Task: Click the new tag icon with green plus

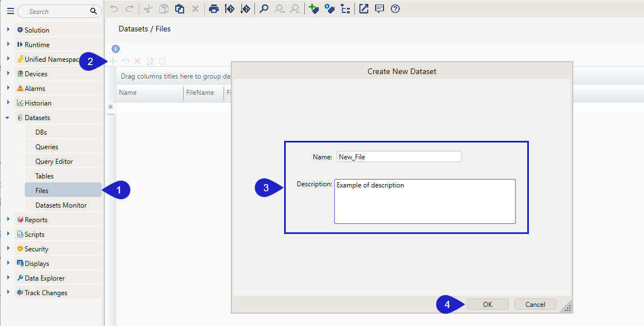Action: pos(314,8)
